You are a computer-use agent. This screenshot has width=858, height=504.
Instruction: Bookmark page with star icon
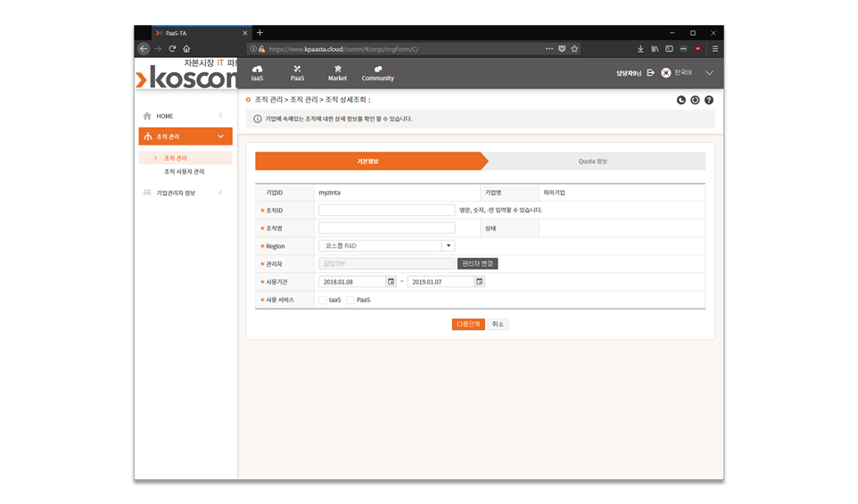[x=574, y=49]
